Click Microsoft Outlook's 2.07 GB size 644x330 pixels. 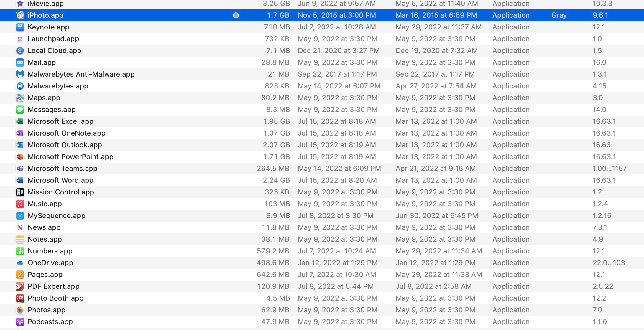click(276, 145)
